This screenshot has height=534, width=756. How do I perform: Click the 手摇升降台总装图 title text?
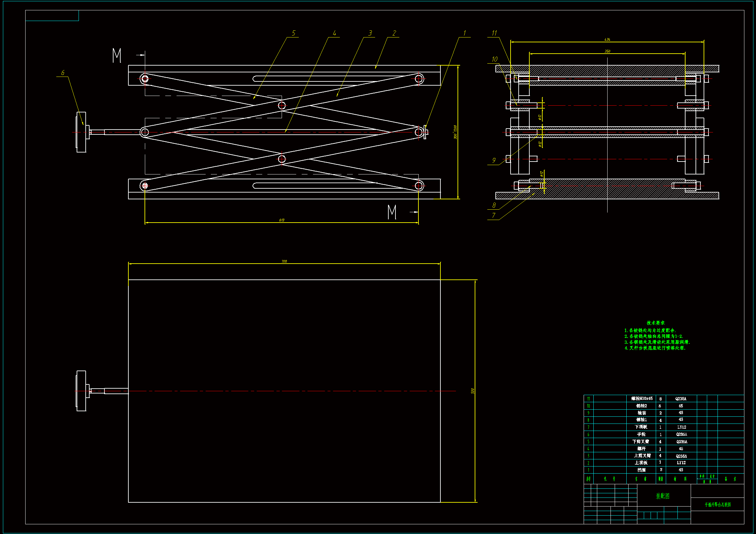[718, 504]
